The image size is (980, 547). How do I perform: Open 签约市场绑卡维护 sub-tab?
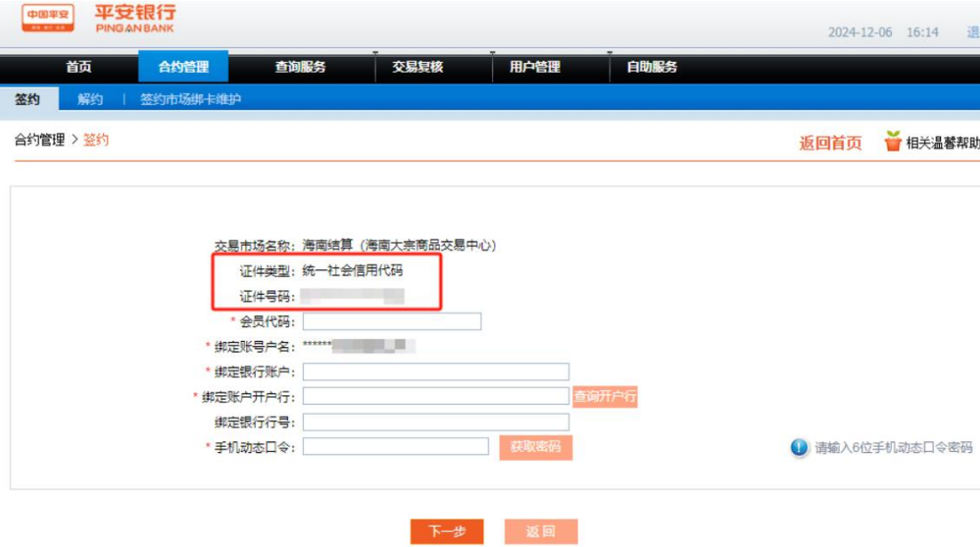pyautogui.click(x=190, y=99)
